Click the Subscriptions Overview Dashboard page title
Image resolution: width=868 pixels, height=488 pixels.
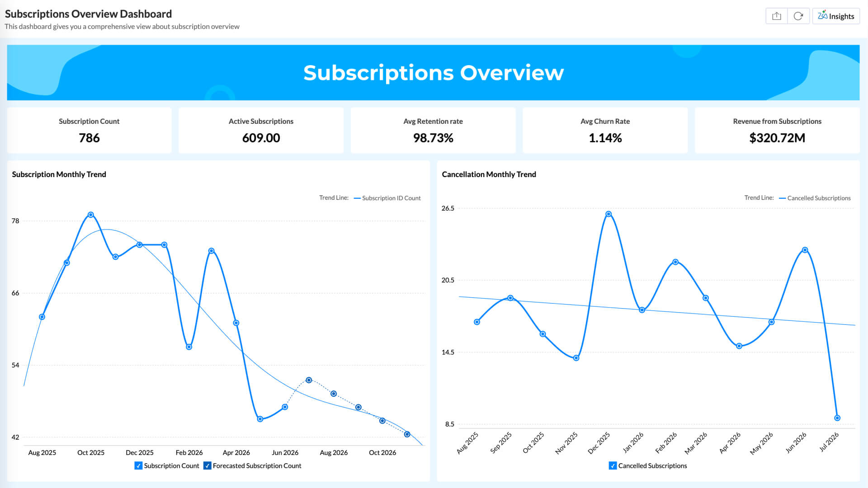[x=88, y=14]
